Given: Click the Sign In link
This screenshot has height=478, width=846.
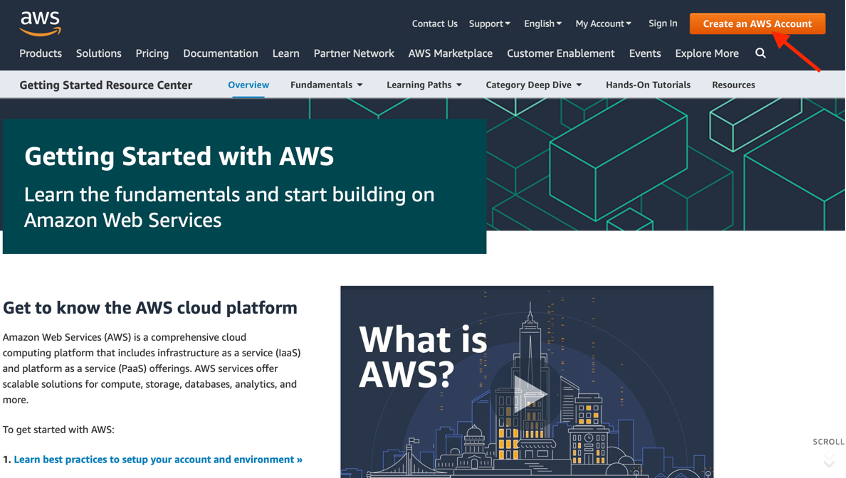Looking at the screenshot, I should [x=663, y=23].
